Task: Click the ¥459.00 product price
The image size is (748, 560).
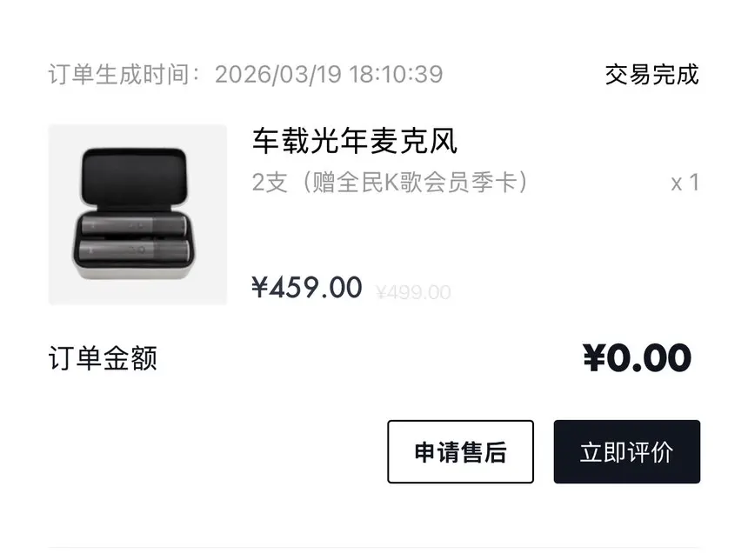Action: 307,287
